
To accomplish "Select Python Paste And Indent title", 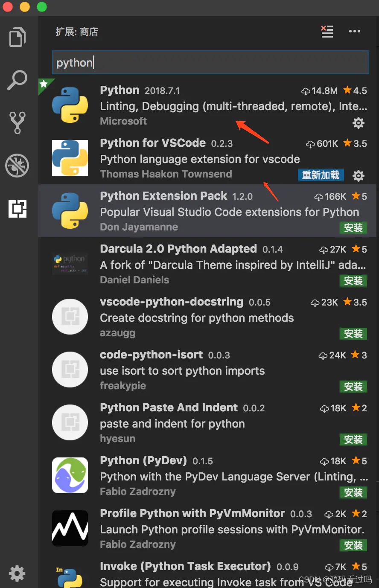I will (x=169, y=408).
